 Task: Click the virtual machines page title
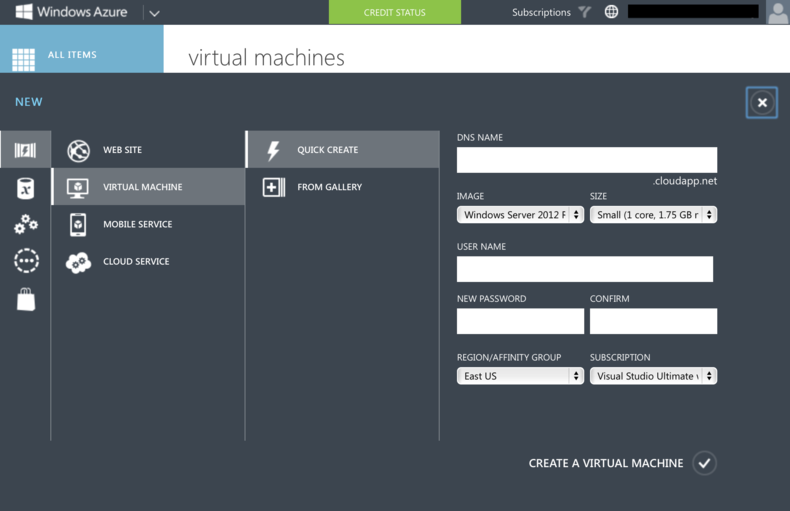tap(266, 57)
